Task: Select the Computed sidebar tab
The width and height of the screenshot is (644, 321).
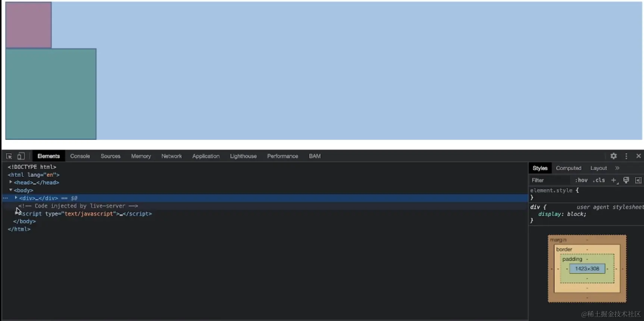Action: pyautogui.click(x=569, y=168)
